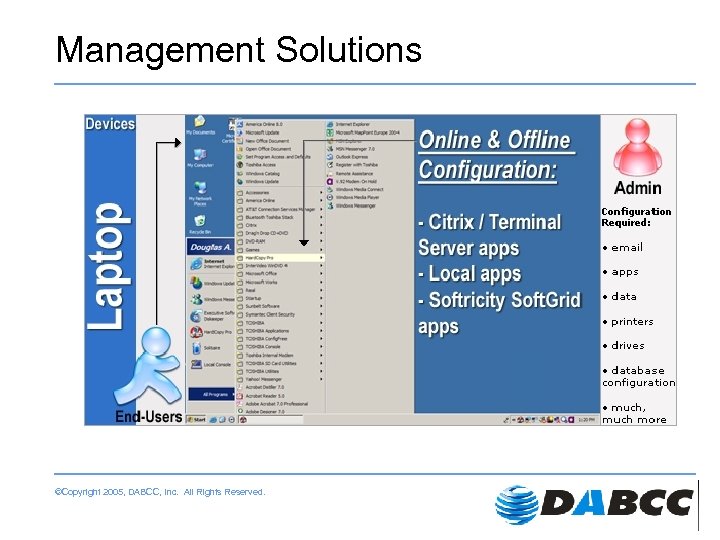This screenshot has height=540, width=720.
Task: Click Internet Explorer quick launch icon
Action: click(214, 420)
